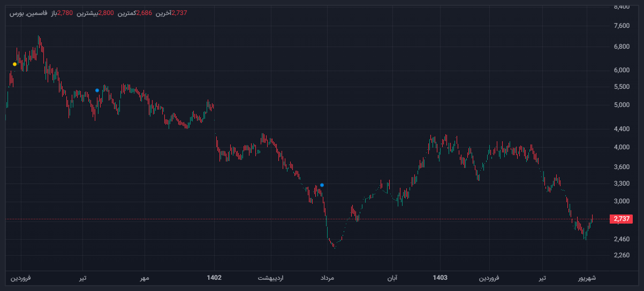The width and height of the screenshot is (644, 291).
Task: Click the مرداد label on time axis
Action: tap(327, 278)
